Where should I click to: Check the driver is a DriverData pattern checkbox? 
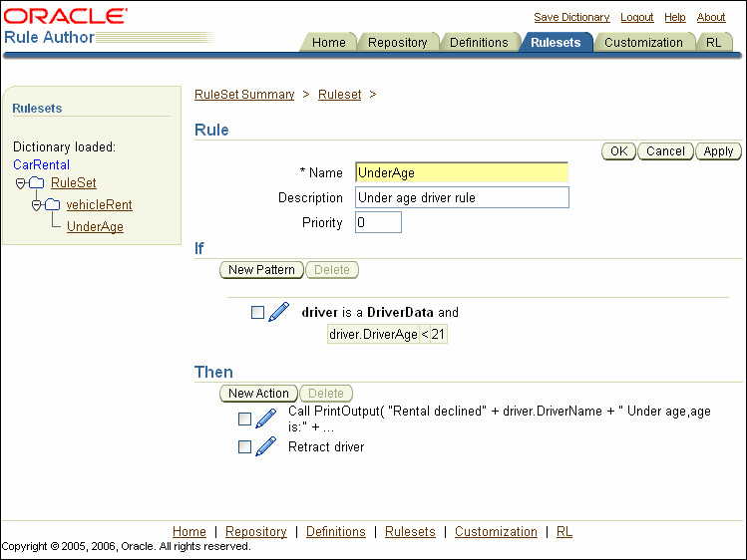pyautogui.click(x=257, y=313)
